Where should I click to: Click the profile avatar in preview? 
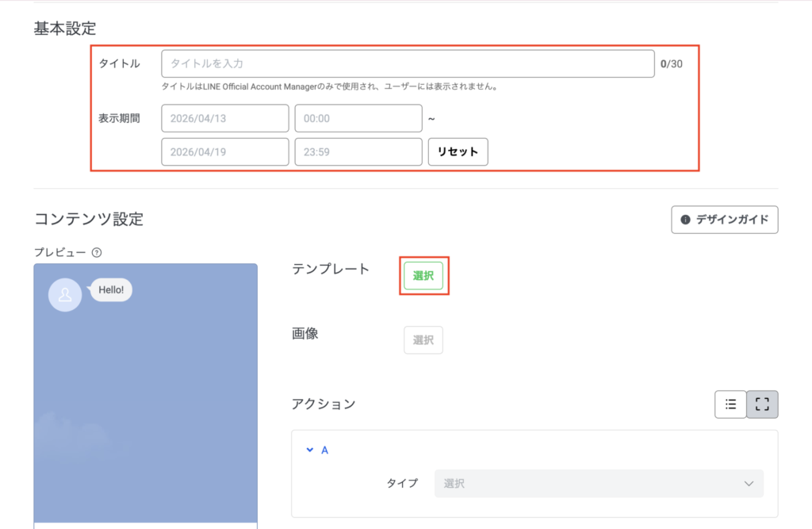65,295
